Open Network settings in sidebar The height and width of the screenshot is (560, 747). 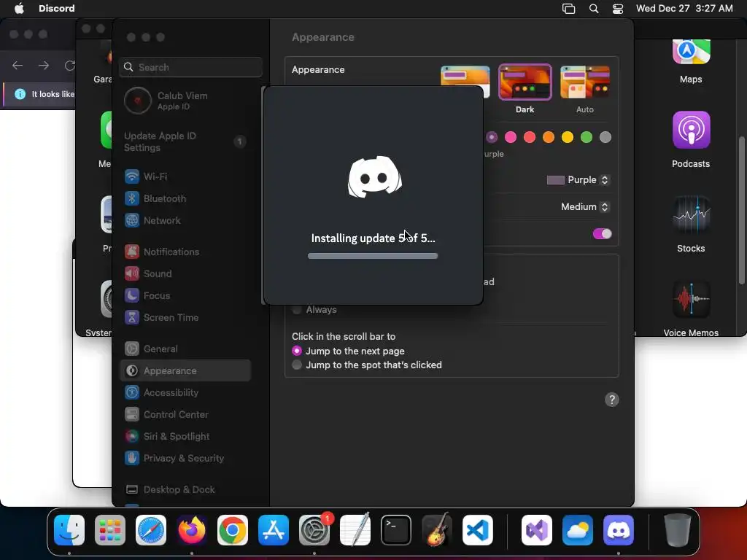(x=185, y=220)
